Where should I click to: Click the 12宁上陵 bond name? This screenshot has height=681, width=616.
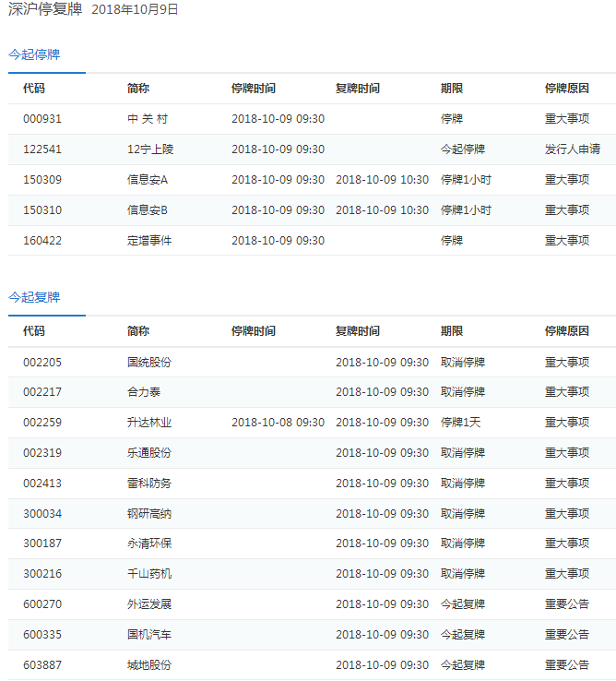click(148, 149)
